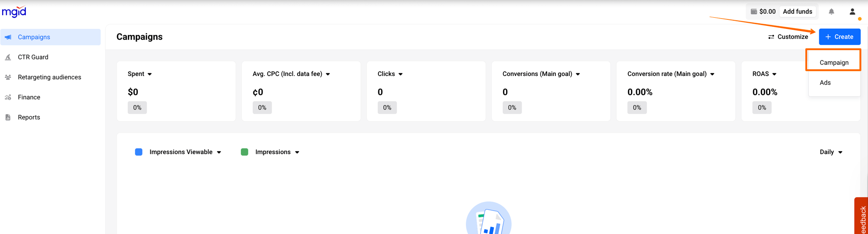The height and width of the screenshot is (234, 868).
Task: Click the green Impressions color swatch
Action: coord(244,152)
